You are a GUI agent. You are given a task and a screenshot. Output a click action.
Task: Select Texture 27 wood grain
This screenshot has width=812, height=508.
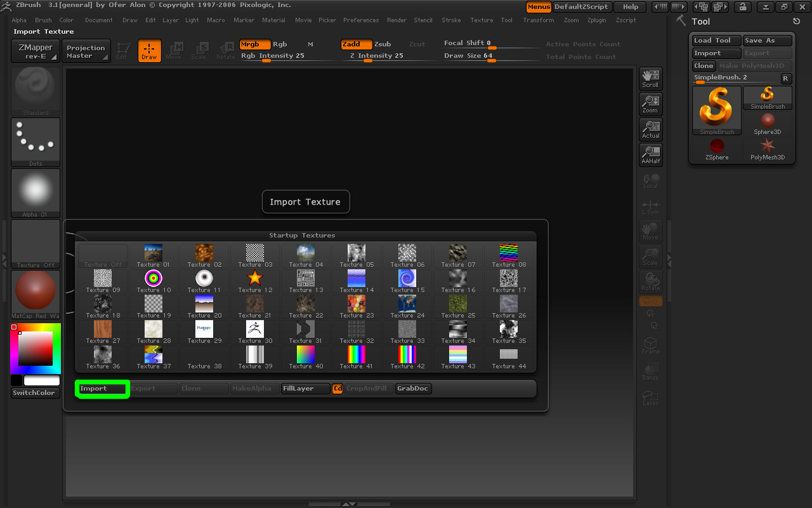(103, 332)
